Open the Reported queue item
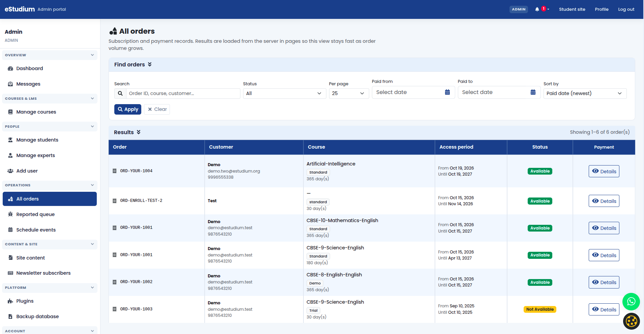Screen dimensions: 644x334 point(50,214)
